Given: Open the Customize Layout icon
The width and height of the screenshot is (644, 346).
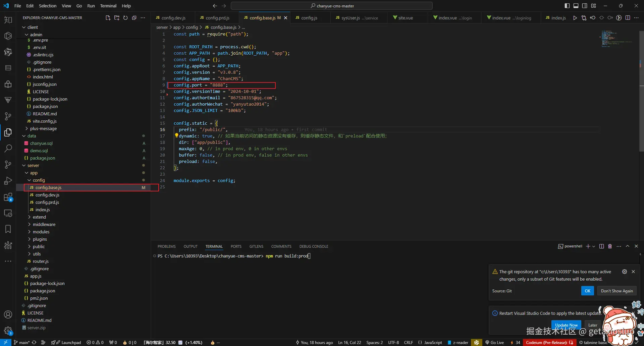Looking at the screenshot, I should 594,6.
